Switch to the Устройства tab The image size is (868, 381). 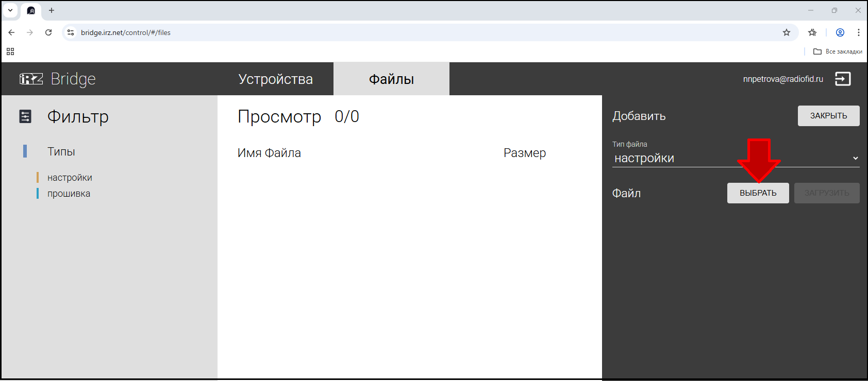coord(275,79)
